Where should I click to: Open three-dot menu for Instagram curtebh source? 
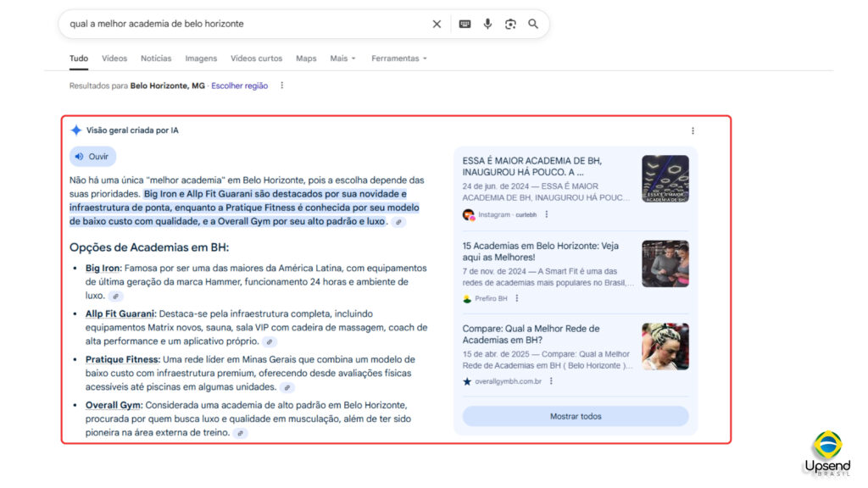pos(547,214)
